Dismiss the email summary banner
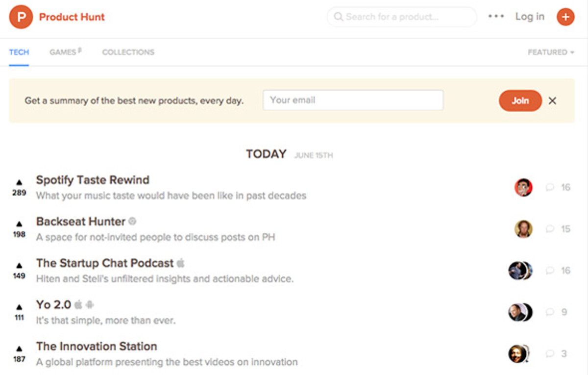Viewport: 588px width, 375px height. point(552,100)
